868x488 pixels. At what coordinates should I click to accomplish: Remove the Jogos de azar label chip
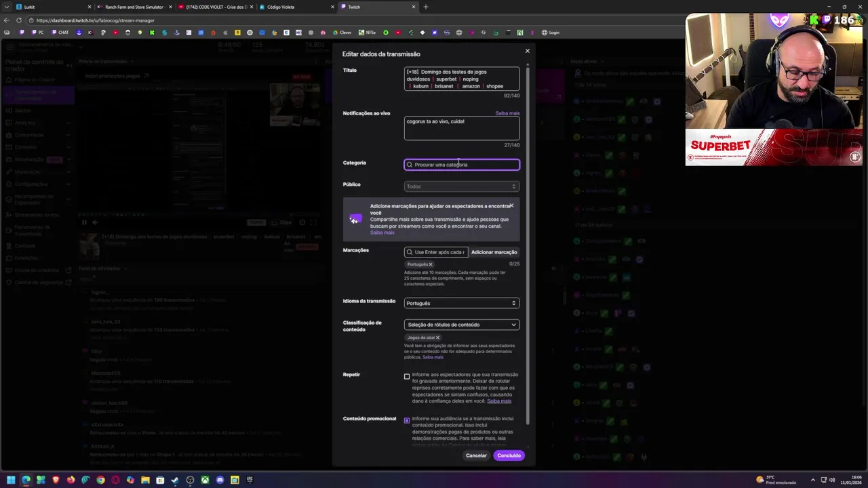tap(438, 338)
